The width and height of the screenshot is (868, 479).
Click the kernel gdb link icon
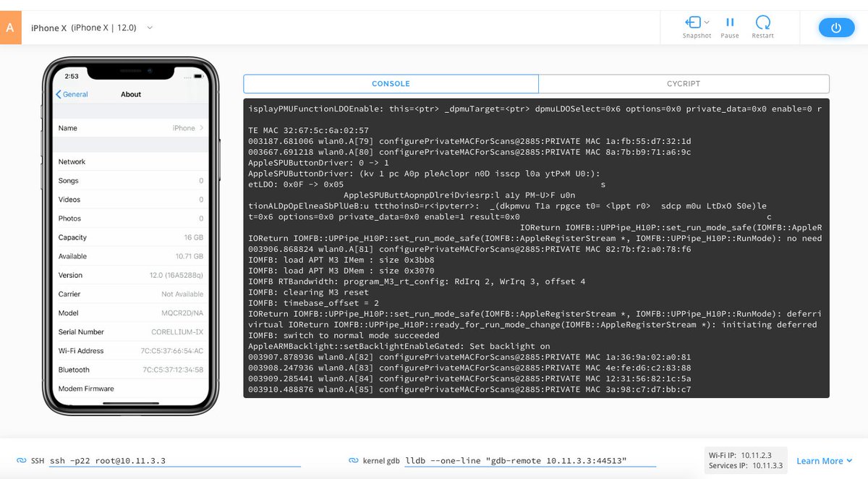tap(354, 461)
